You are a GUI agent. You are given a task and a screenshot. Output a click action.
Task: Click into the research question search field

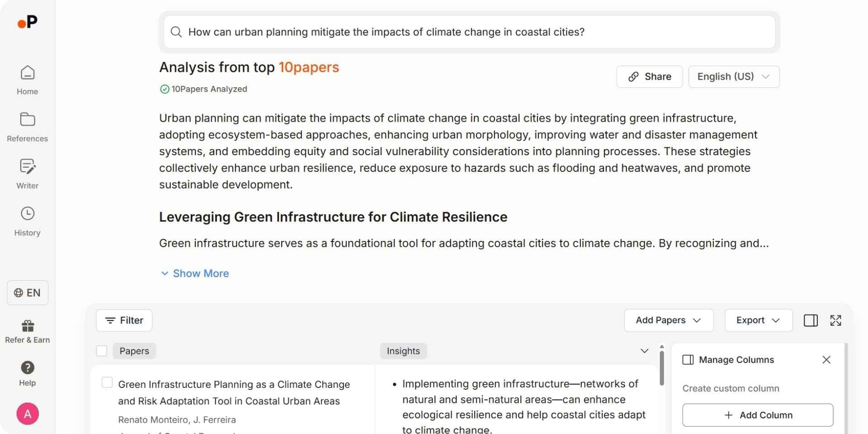[469, 32]
